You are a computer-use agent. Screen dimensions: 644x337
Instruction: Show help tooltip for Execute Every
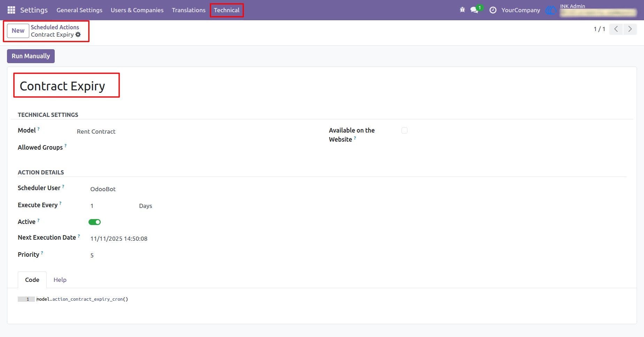60,203
